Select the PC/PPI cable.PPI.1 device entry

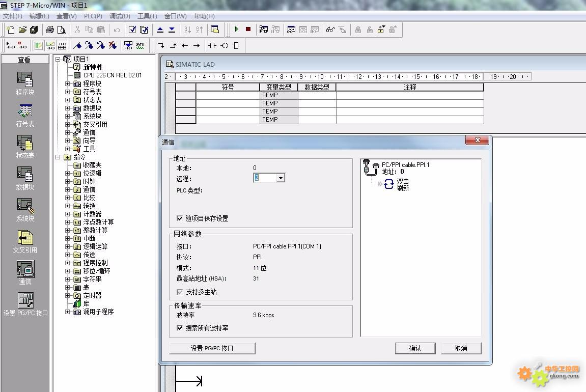tap(405, 165)
